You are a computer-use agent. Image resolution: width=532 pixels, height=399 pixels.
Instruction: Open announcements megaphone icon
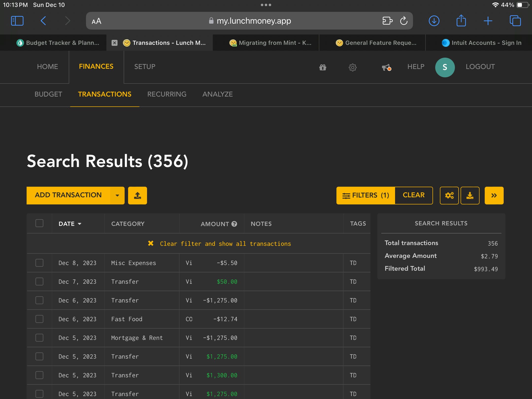click(386, 67)
